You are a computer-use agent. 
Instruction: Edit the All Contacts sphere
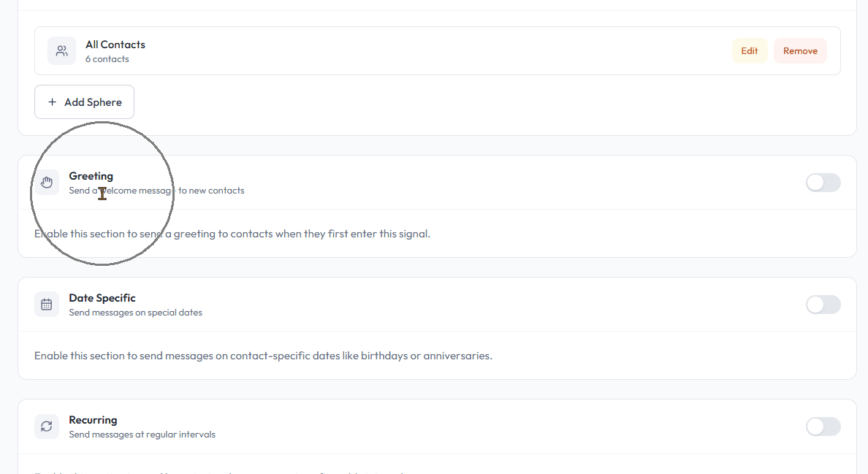pos(750,51)
